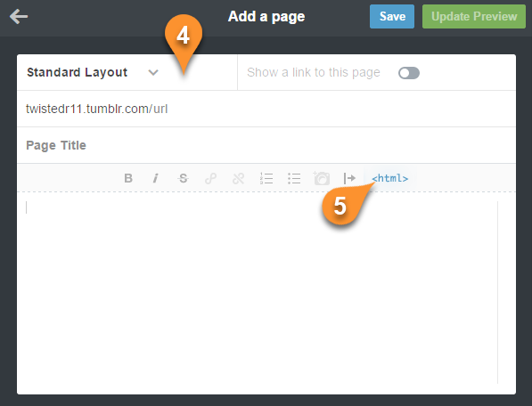The image size is (532, 406).
Task: Apply bold formatting
Action: click(128, 178)
